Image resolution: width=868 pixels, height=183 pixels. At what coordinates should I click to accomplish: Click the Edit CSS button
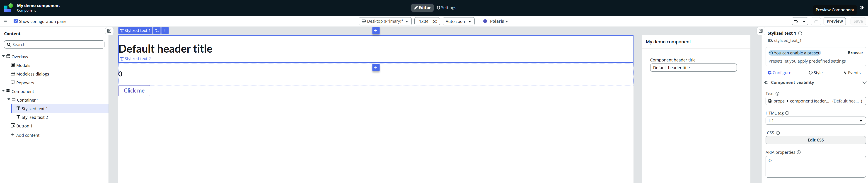pos(815,140)
